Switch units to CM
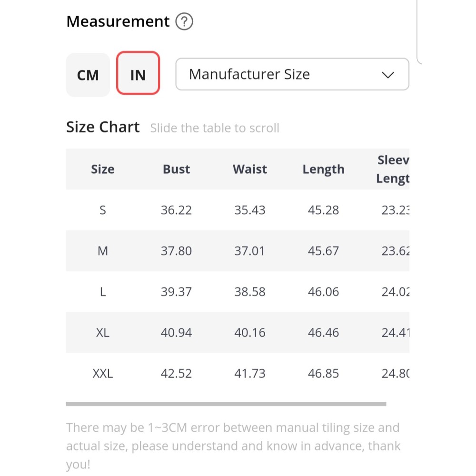 pyautogui.click(x=88, y=75)
